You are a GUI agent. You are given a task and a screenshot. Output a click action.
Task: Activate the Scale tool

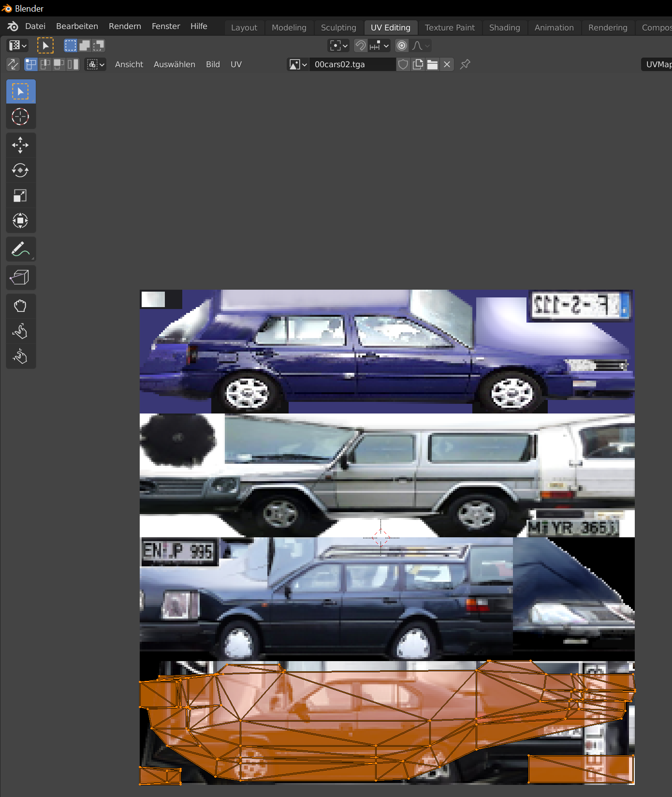[x=21, y=195]
